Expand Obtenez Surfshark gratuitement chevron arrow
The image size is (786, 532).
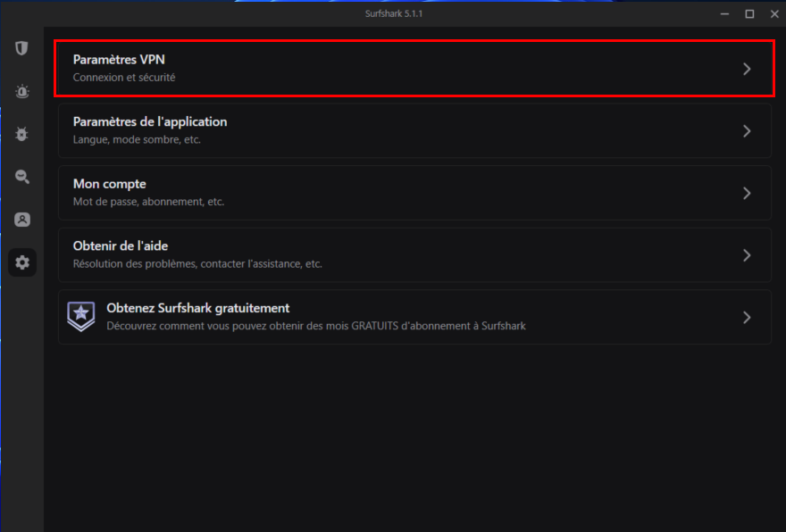747,317
